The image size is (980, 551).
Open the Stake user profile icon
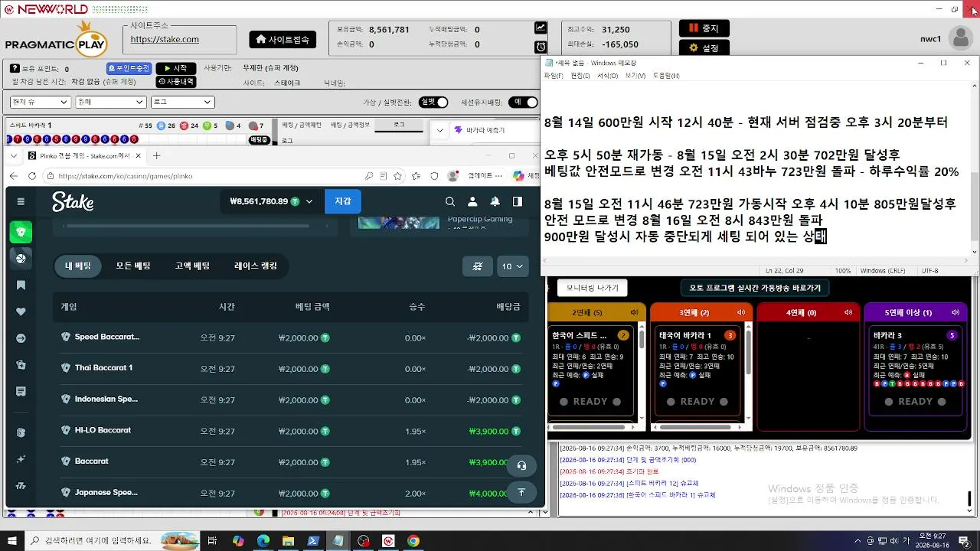[472, 201]
